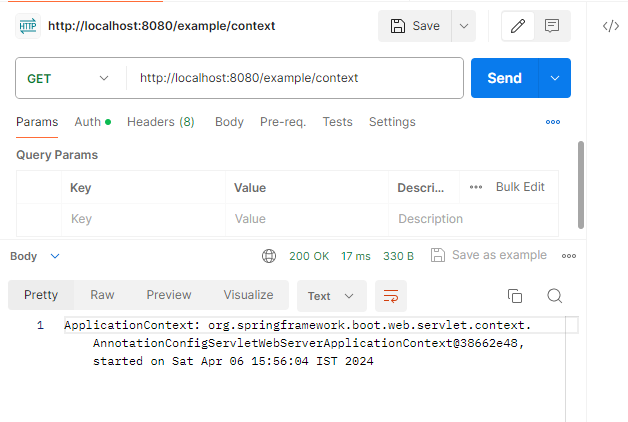Select the Raw response tab
The height and width of the screenshot is (422, 628).
point(102,295)
